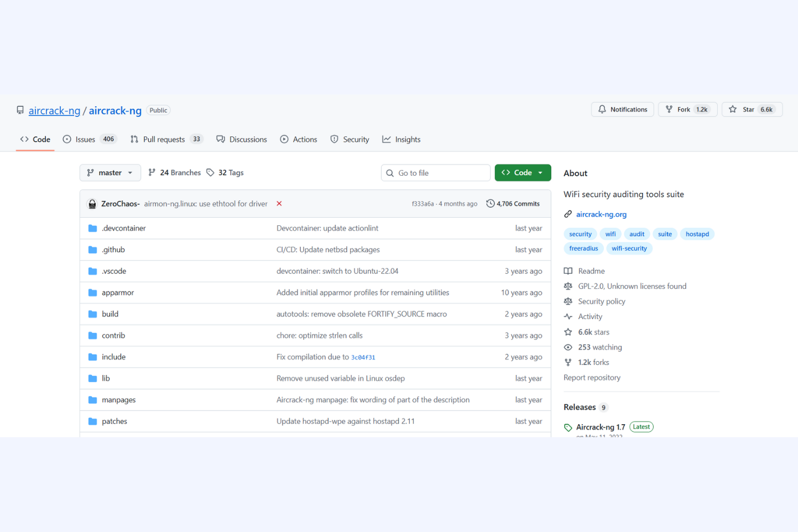Click inside the Go to file search box
Viewport: 798px width, 532px height.
coord(435,172)
